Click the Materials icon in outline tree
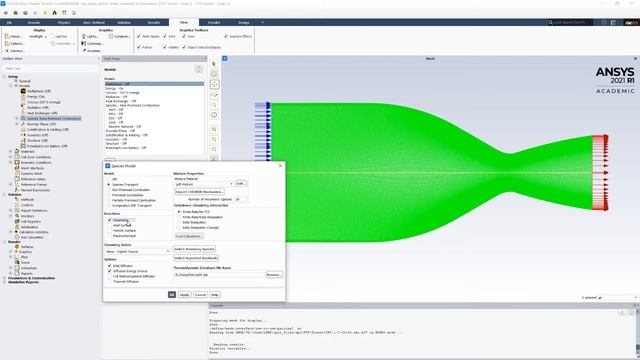This screenshot has width=640, height=360. pos(17,151)
